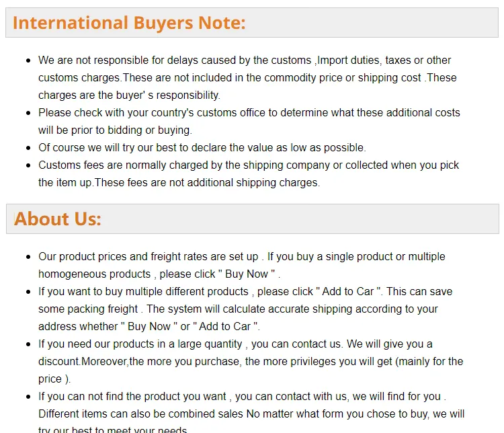This screenshot has height=433, width=504.
Task: Click the bullet beside 'Our product prices'
Action: [29, 257]
